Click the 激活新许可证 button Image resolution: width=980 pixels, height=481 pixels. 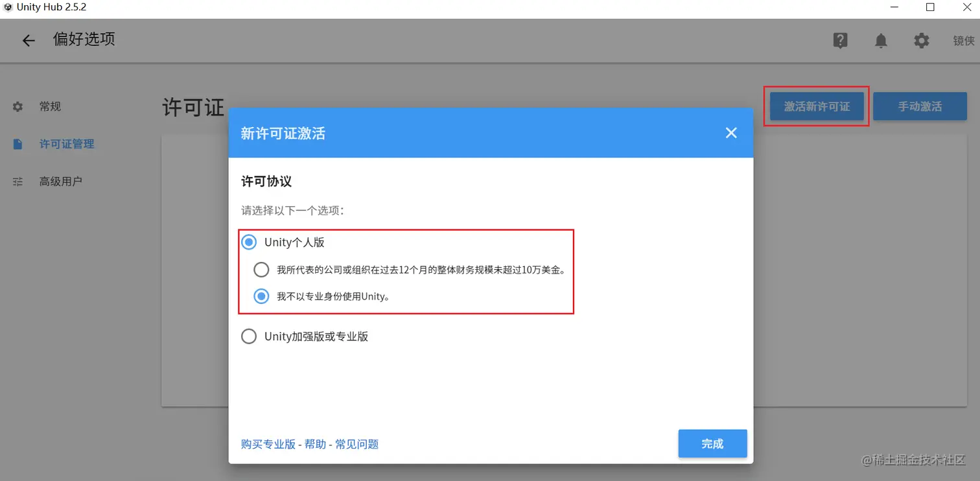(x=817, y=106)
